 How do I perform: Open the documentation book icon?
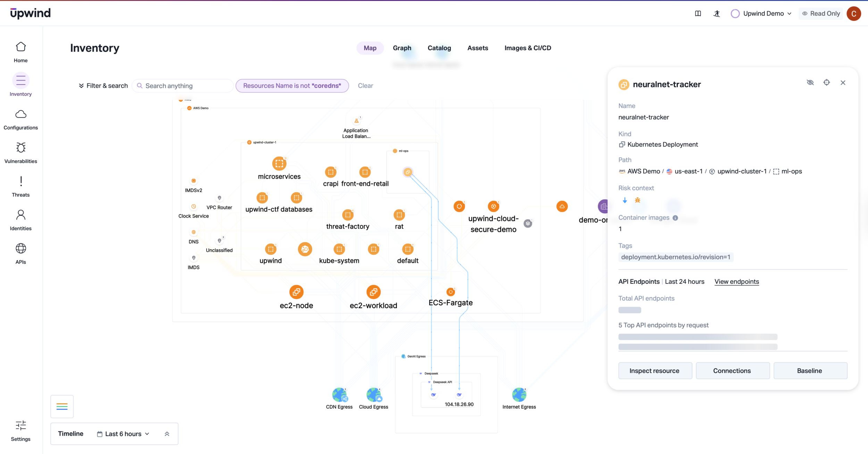pos(698,14)
